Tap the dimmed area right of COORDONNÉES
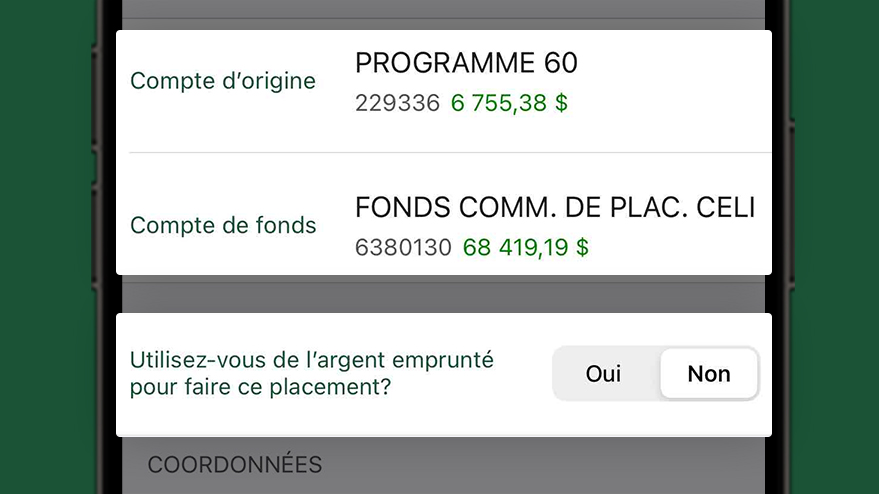This screenshot has width=879, height=494. tap(544, 465)
